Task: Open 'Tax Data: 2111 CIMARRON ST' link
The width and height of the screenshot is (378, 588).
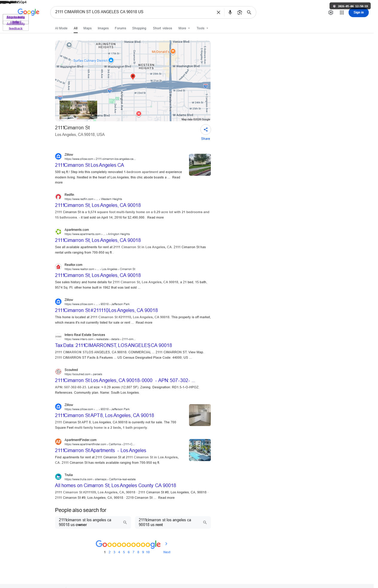Action: 113,345
